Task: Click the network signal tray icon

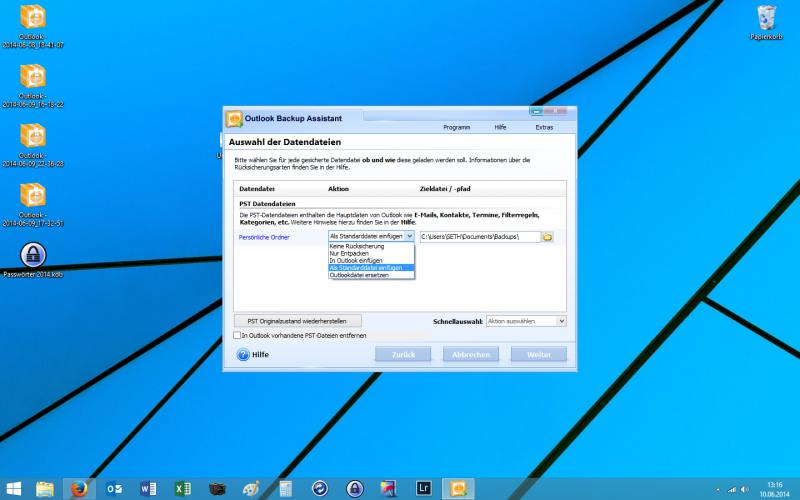Action: tap(732, 489)
